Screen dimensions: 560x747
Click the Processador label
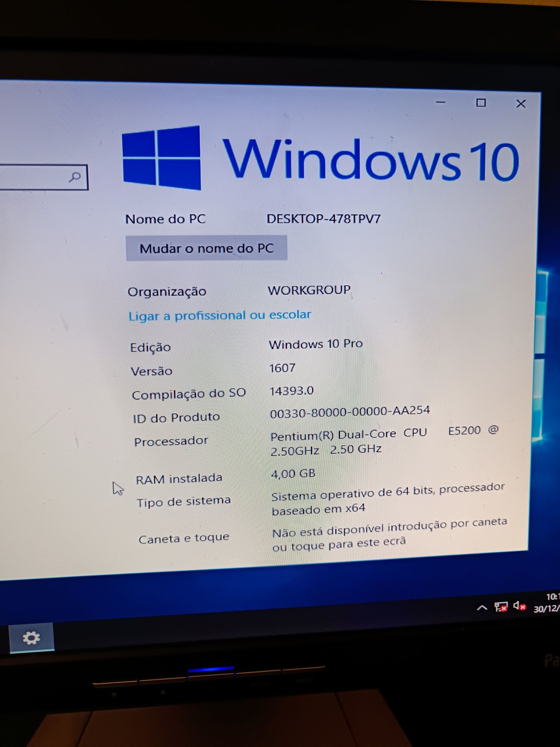(171, 441)
